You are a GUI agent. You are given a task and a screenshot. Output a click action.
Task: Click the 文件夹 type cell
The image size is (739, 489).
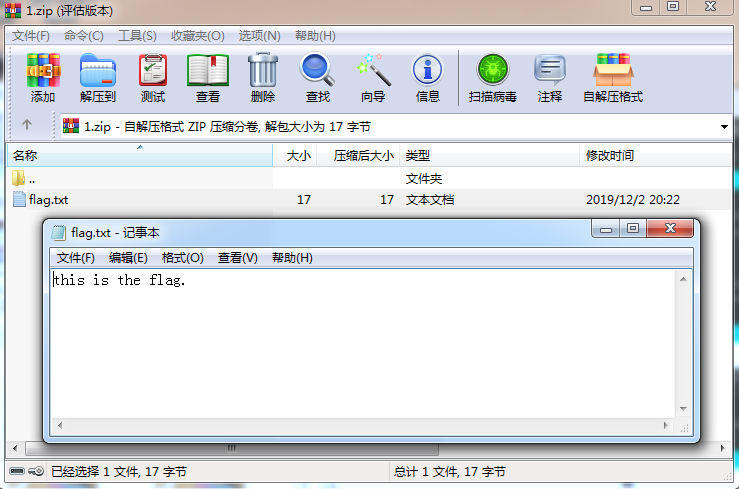point(424,179)
